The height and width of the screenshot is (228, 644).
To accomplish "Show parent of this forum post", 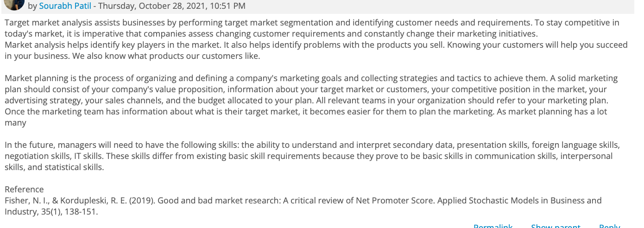I will [556, 226].
